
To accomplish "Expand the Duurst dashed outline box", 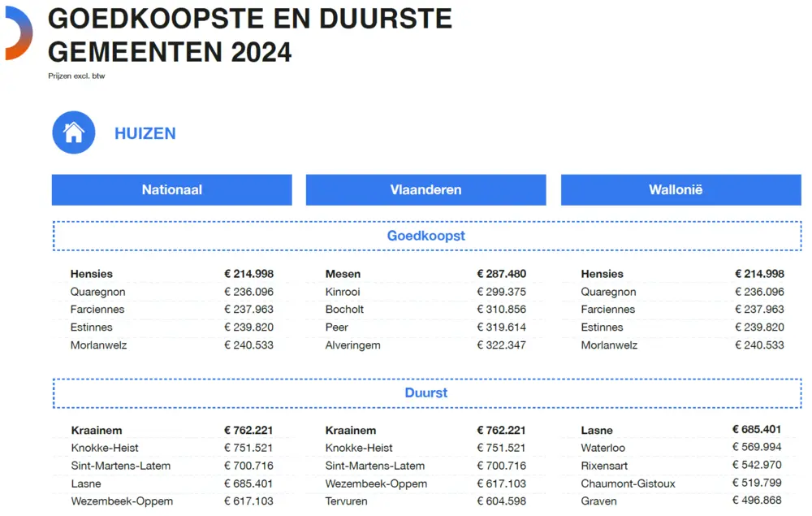I will coord(426,392).
